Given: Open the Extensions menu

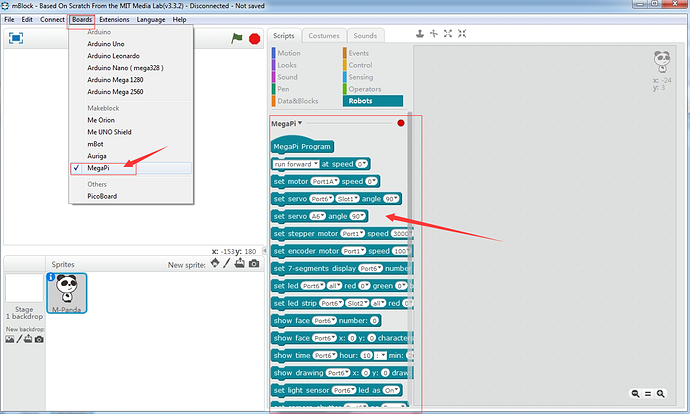Looking at the screenshot, I should pos(114,19).
